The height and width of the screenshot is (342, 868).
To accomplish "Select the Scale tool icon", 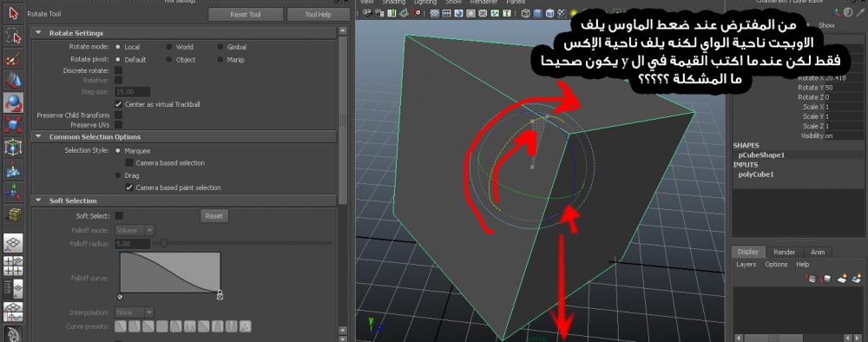I will coord(13,124).
